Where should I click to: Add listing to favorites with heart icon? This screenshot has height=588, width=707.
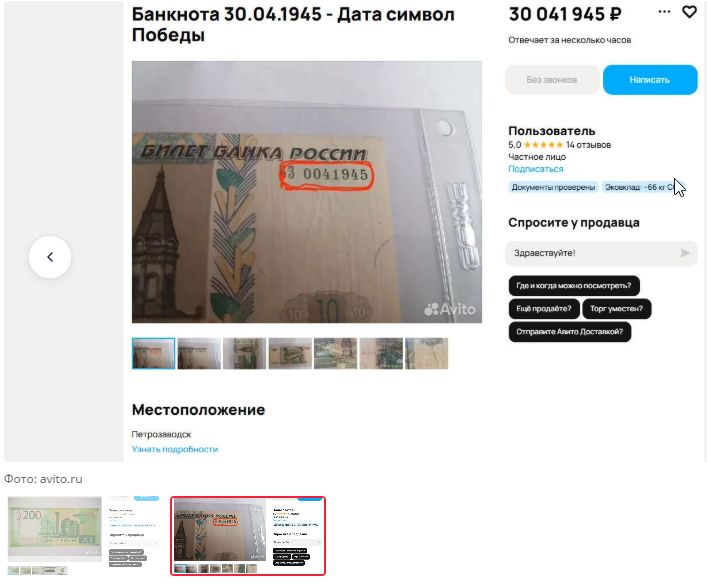click(x=689, y=12)
